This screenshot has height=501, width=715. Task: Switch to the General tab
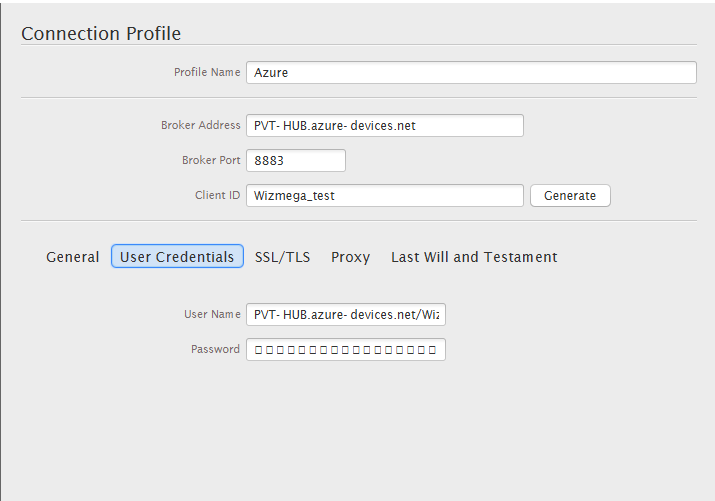pyautogui.click(x=73, y=257)
